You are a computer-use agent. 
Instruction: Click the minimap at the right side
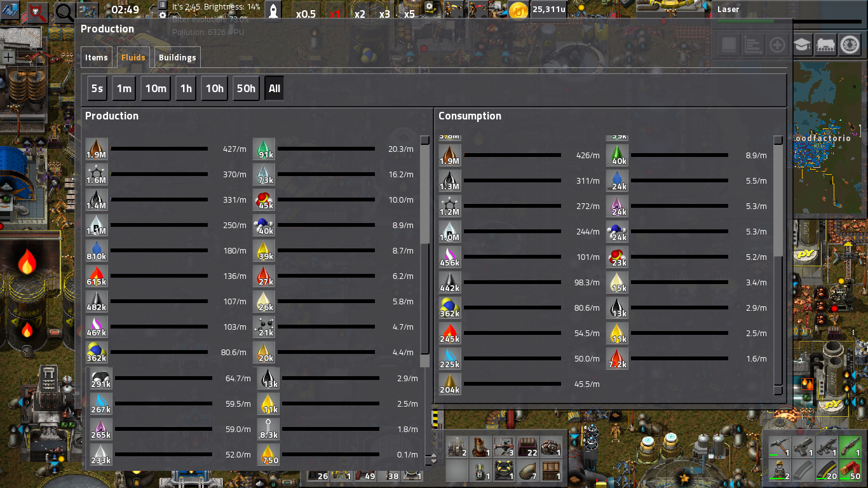click(828, 137)
